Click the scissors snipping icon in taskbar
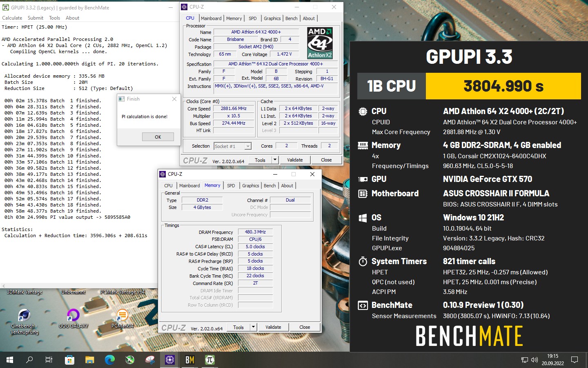 150,360
